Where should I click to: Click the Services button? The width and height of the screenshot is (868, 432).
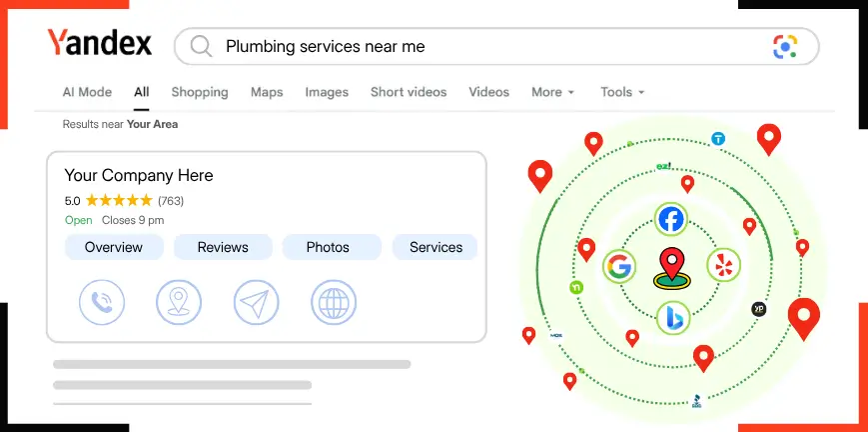click(x=435, y=247)
